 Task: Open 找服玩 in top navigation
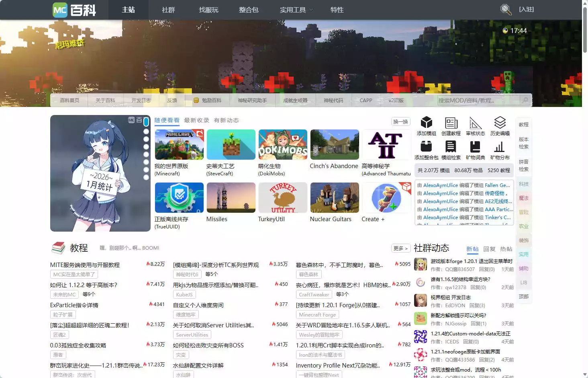point(208,10)
